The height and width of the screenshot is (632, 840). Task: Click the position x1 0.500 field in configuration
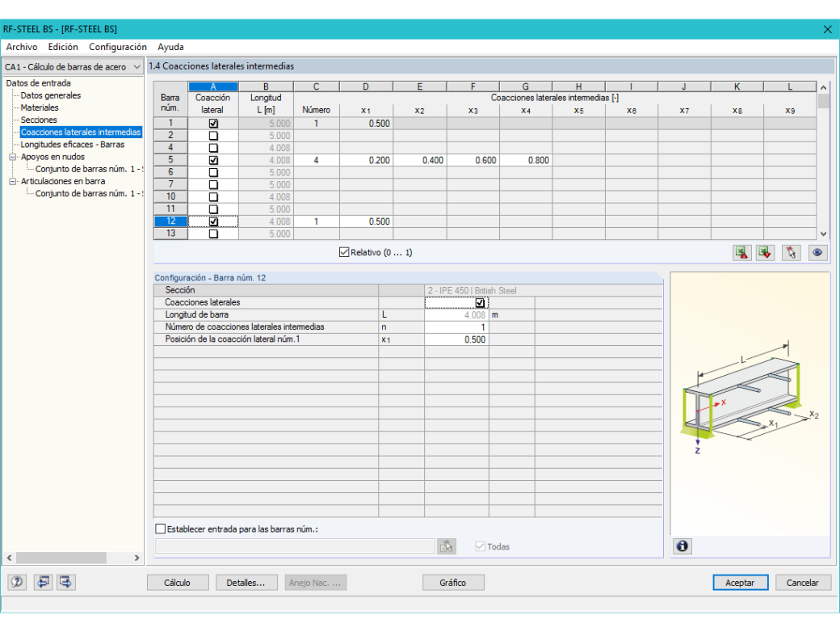tap(456, 339)
